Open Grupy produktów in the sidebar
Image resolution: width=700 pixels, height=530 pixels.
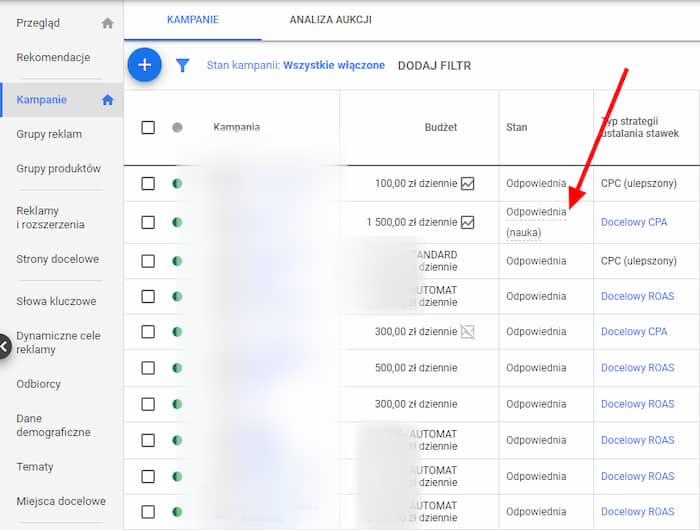(58, 169)
